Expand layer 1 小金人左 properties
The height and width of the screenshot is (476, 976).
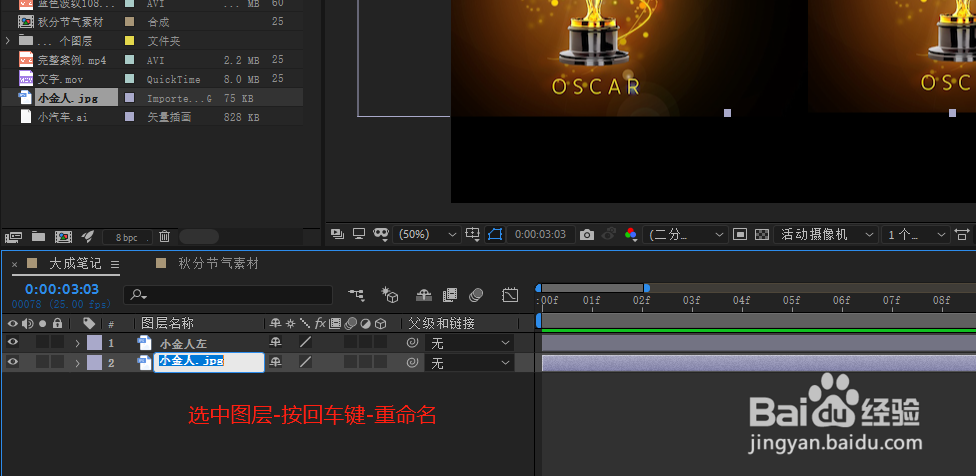coord(78,343)
